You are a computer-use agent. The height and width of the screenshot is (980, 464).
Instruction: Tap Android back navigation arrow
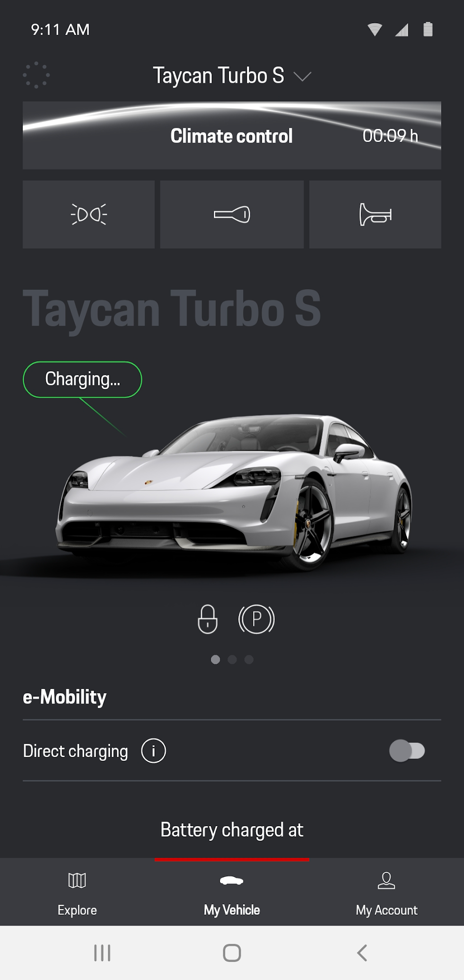pos(362,953)
